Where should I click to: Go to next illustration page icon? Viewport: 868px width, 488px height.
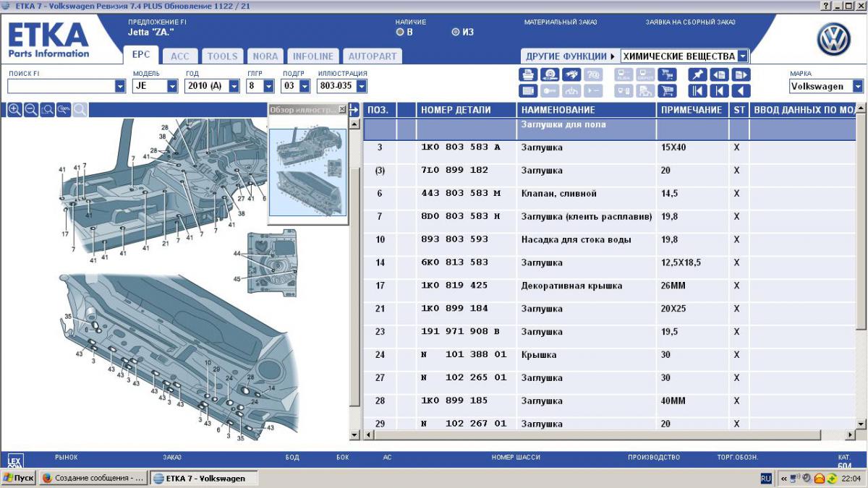[741, 74]
